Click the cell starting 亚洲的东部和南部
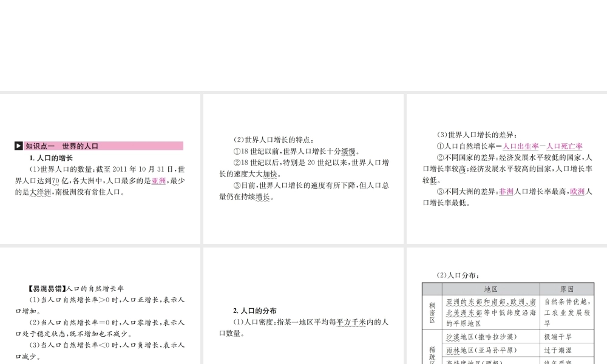Viewport: 607px width, 364px height. point(491,312)
